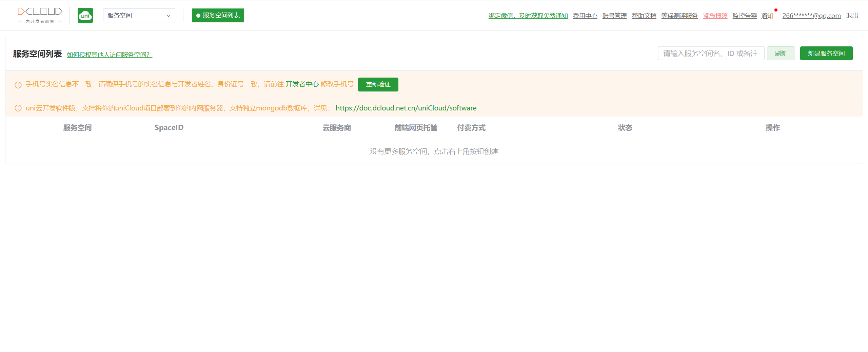Open 账号管理 in top navigation
Viewport: 868px width, 352px height.
[x=614, y=16]
